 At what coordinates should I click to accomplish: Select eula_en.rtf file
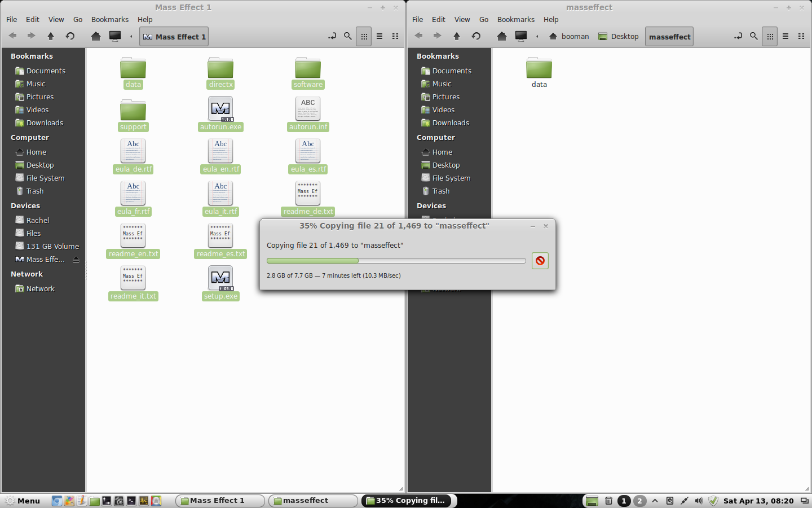[220, 156]
